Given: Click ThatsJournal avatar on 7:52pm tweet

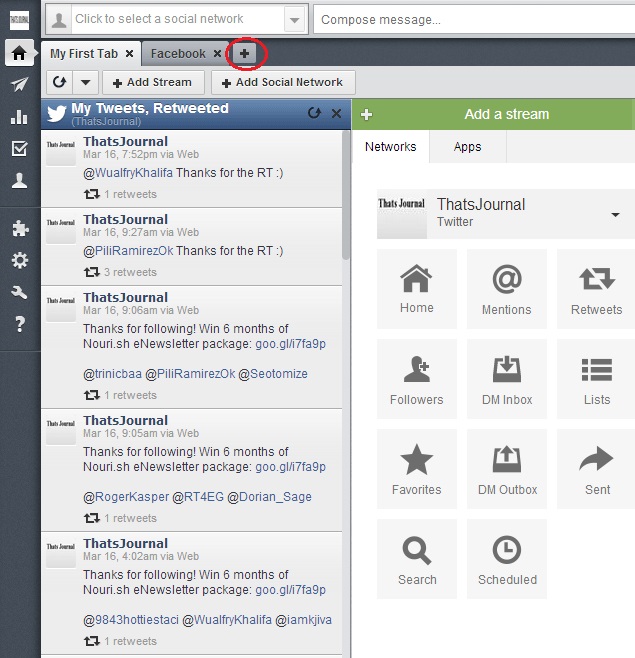Looking at the screenshot, I should click(x=60, y=151).
